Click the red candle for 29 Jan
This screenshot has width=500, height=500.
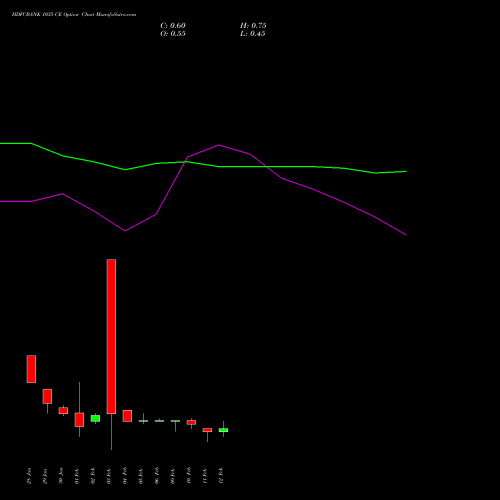click(47, 396)
